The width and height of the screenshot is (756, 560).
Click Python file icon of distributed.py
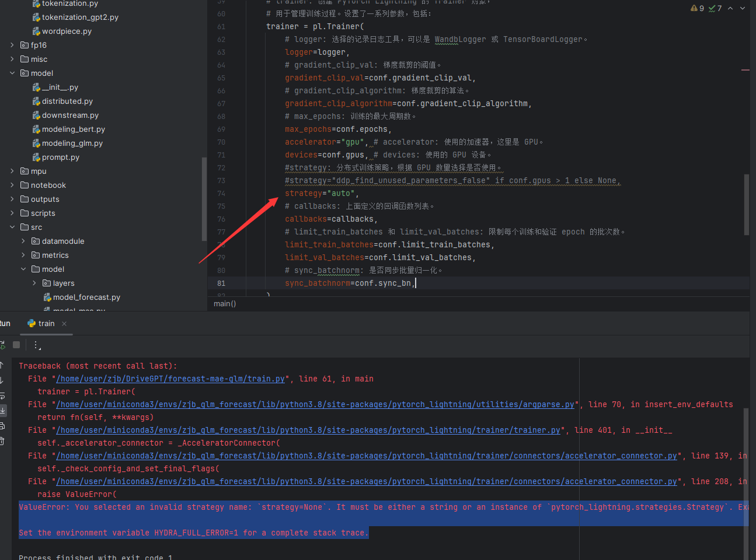tap(36, 101)
